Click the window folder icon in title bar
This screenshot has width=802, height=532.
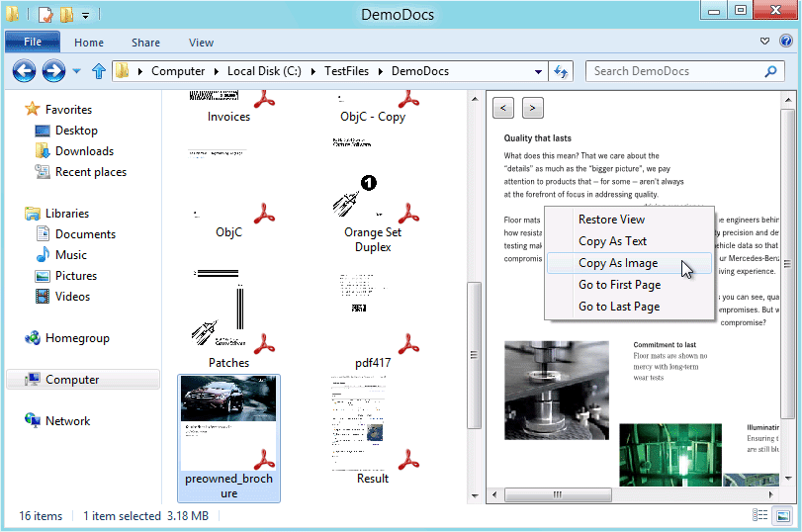(x=13, y=14)
